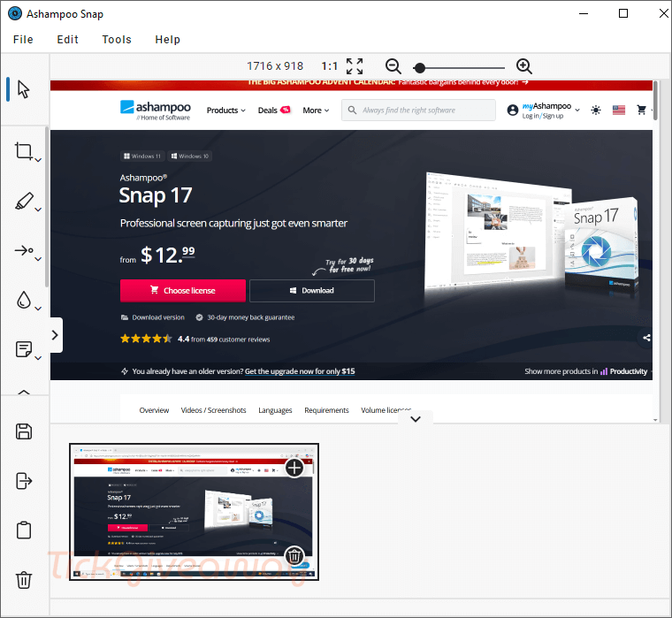This screenshot has width=672, height=618.
Task: Click the Windows 10 badge
Action: (x=190, y=156)
